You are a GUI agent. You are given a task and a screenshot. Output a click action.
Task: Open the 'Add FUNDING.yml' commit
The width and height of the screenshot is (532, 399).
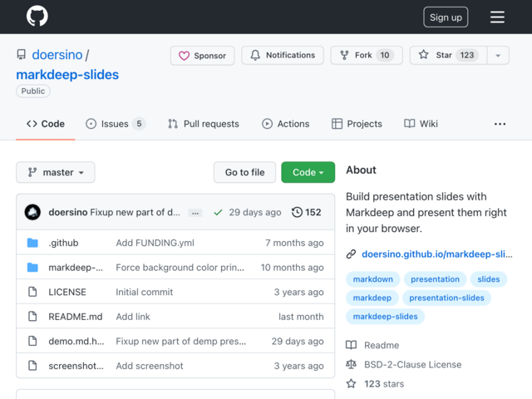pos(155,243)
